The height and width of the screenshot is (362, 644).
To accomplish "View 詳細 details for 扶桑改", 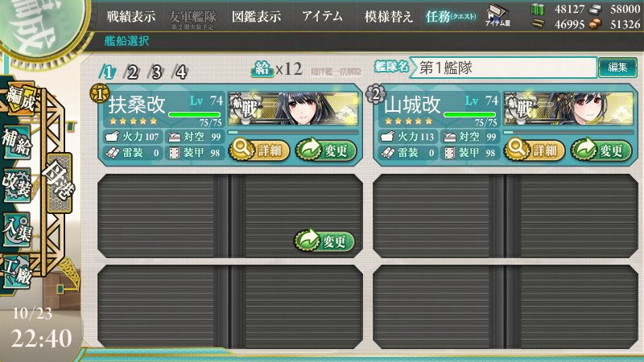I will coord(259,150).
